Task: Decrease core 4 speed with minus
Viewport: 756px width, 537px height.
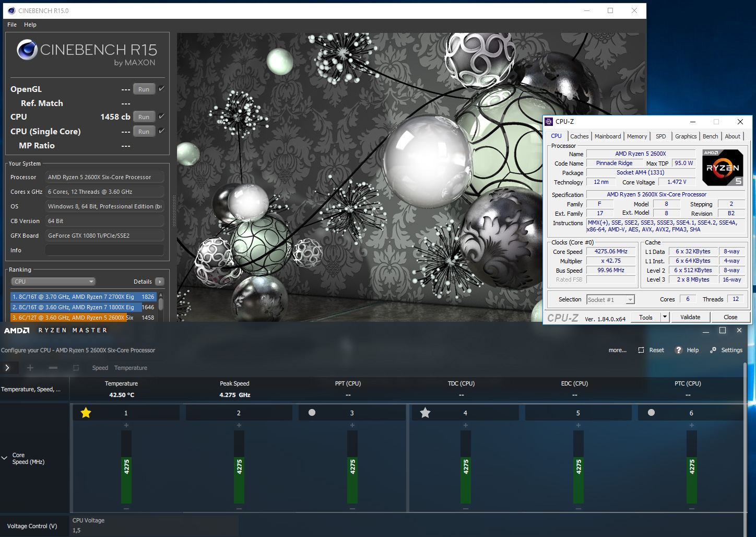Action: [465, 508]
